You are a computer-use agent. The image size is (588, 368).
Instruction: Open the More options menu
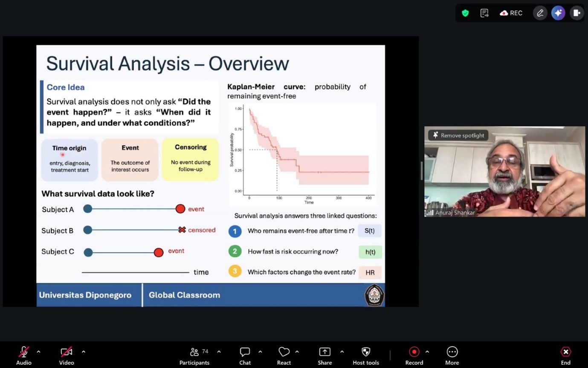[452, 355]
